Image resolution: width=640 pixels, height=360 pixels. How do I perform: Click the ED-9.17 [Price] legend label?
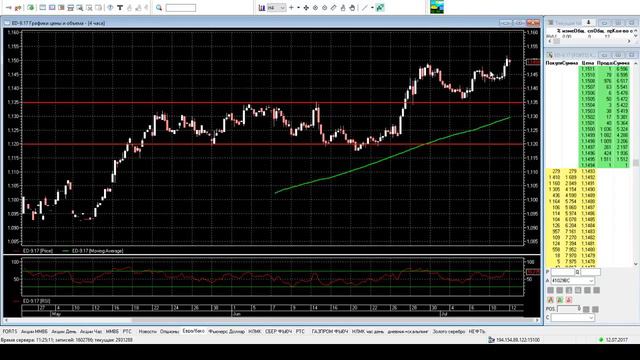pyautogui.click(x=38, y=251)
